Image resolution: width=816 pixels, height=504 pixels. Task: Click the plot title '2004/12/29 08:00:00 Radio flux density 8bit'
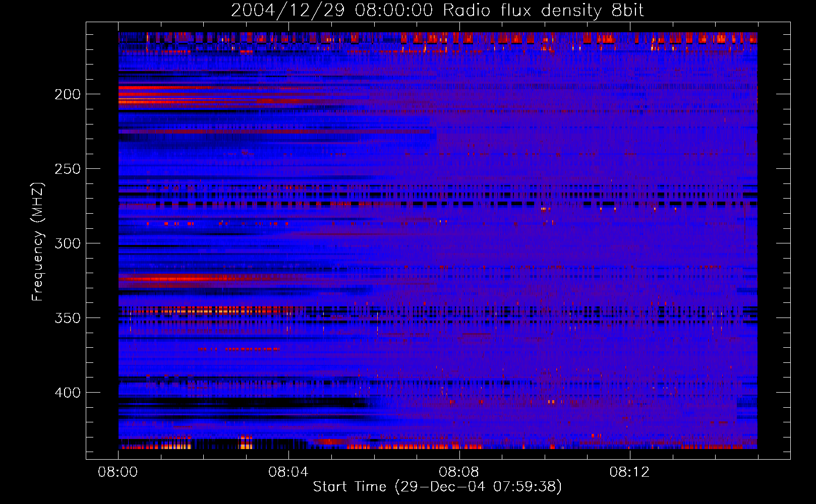point(437,11)
